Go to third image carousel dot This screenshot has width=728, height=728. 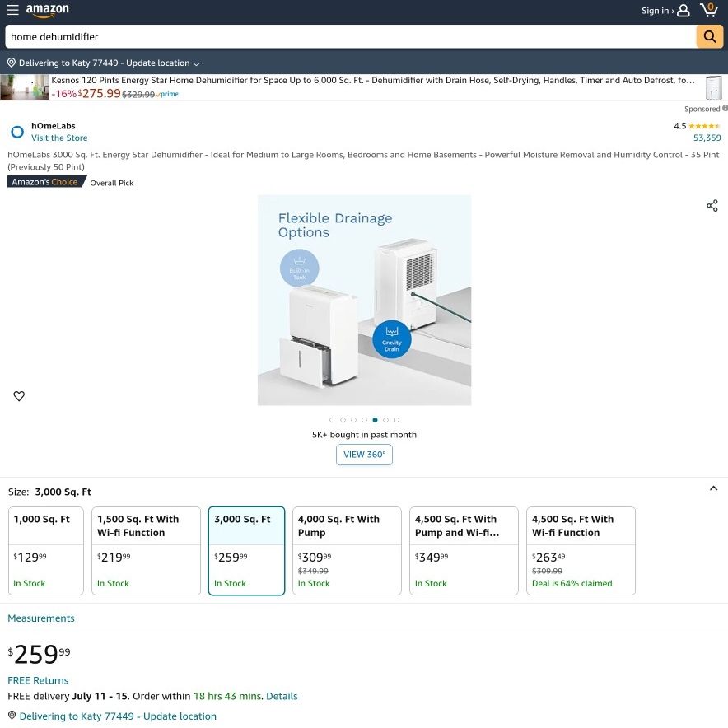click(x=353, y=420)
